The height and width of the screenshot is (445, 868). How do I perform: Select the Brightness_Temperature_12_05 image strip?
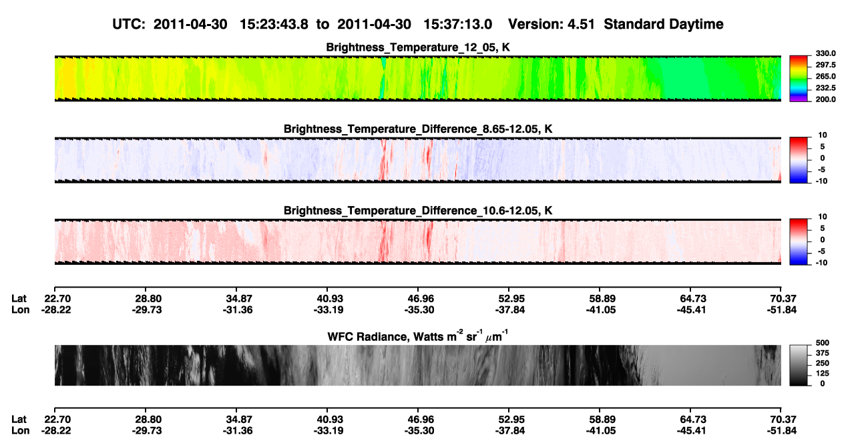[417, 78]
